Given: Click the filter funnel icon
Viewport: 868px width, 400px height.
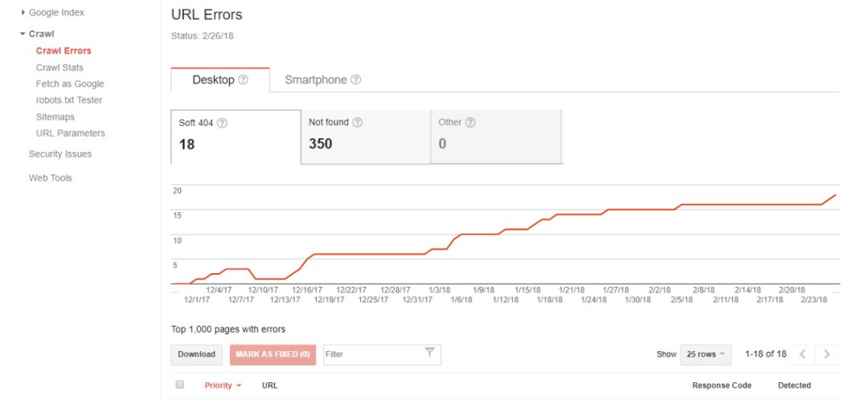Looking at the screenshot, I should [429, 353].
